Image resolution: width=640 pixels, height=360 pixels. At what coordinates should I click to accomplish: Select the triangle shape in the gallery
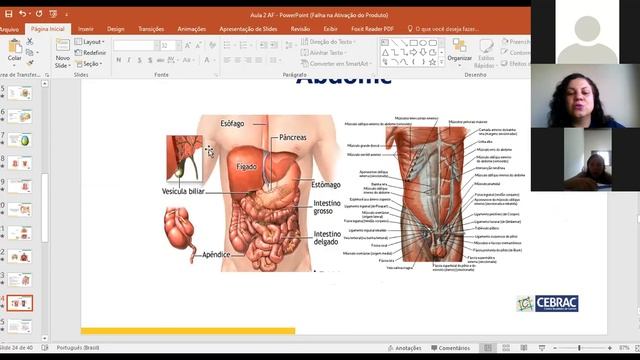(x=385, y=52)
